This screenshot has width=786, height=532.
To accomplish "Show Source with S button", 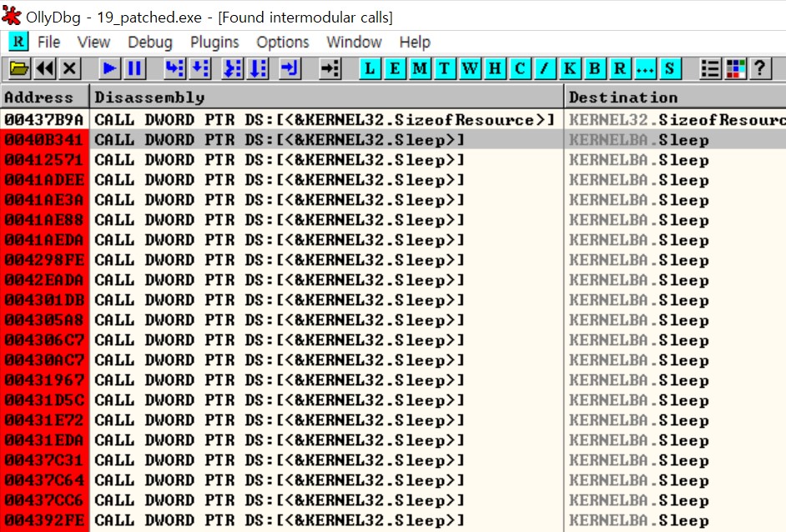I will 670,68.
